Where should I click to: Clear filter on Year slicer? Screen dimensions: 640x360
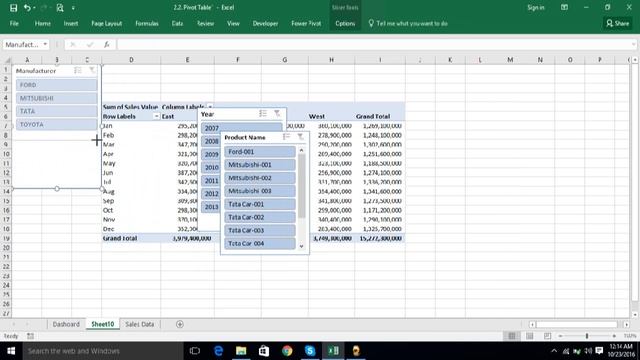tap(277, 114)
